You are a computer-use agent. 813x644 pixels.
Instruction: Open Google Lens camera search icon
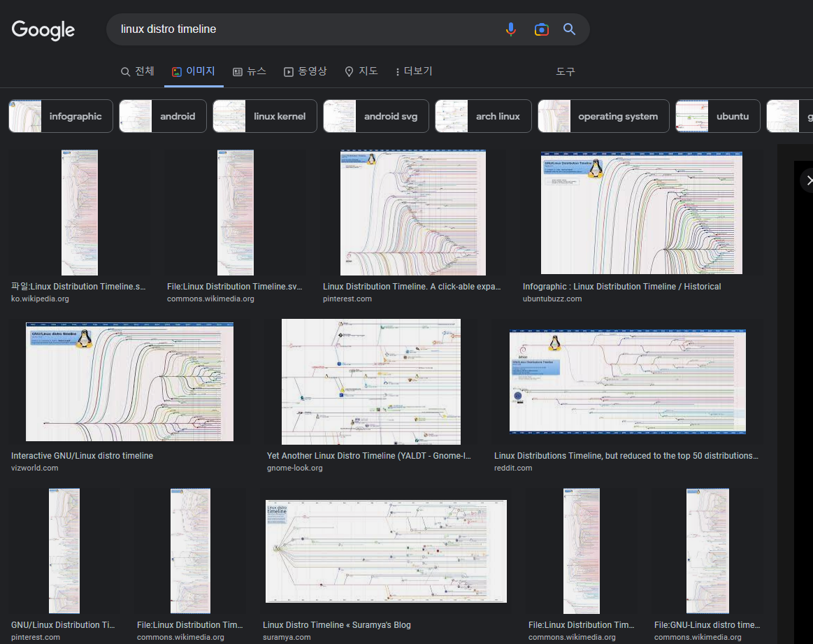(541, 29)
